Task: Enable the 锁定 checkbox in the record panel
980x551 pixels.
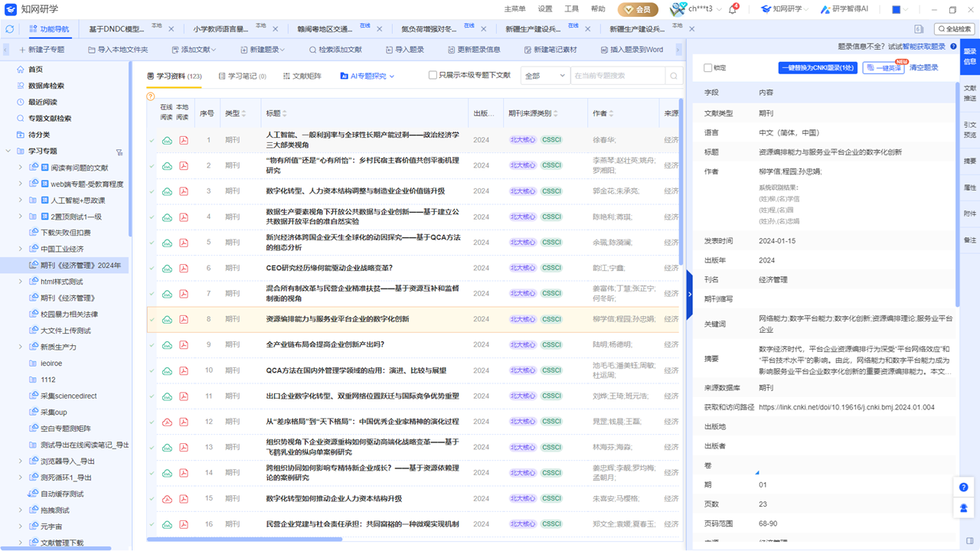Action: point(708,67)
